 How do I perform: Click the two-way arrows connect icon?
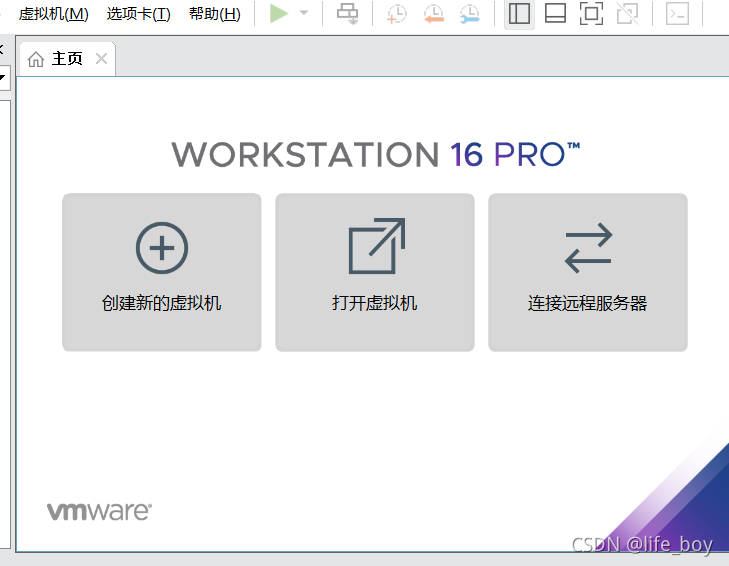(589, 248)
